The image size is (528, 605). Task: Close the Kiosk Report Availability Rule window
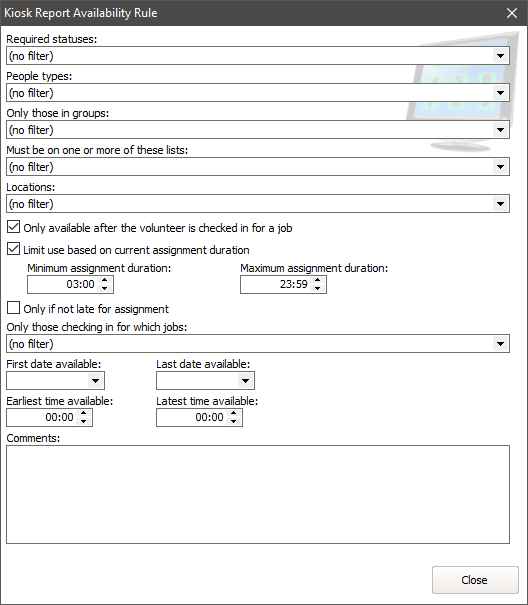512,13
